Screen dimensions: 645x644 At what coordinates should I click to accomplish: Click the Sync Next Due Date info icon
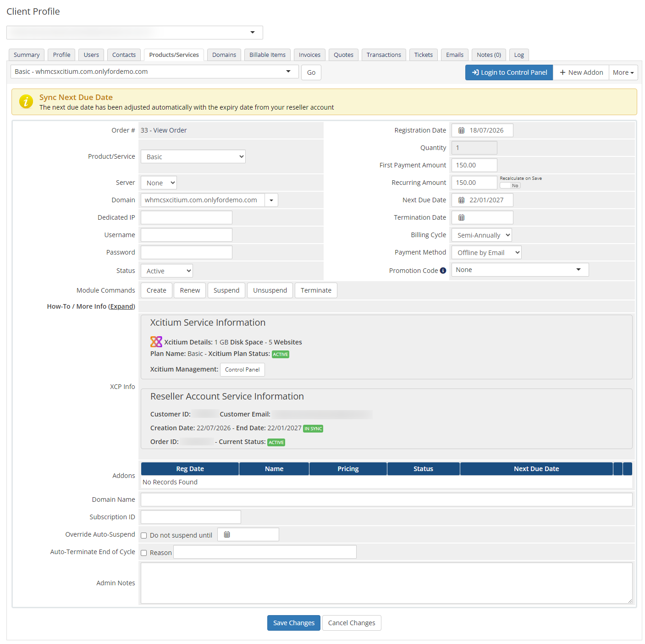pyautogui.click(x=26, y=101)
